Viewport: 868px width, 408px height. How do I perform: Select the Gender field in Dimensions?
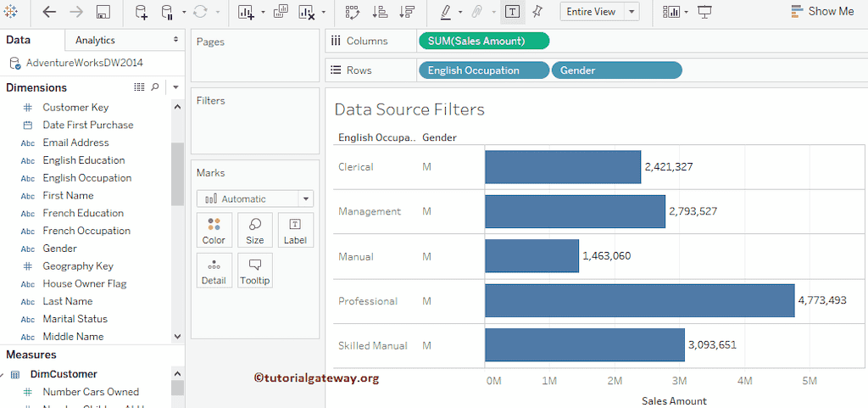click(x=59, y=249)
